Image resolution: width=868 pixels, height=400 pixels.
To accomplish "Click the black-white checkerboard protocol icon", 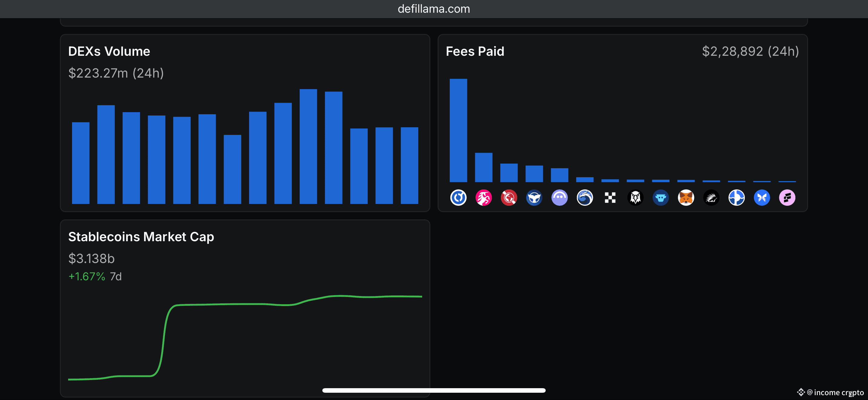I will (x=610, y=198).
